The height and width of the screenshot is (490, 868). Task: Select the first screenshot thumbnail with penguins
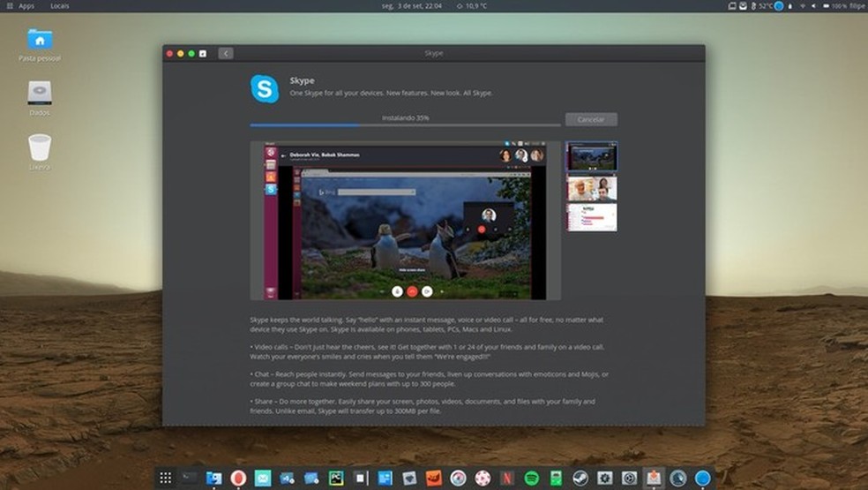pos(591,156)
